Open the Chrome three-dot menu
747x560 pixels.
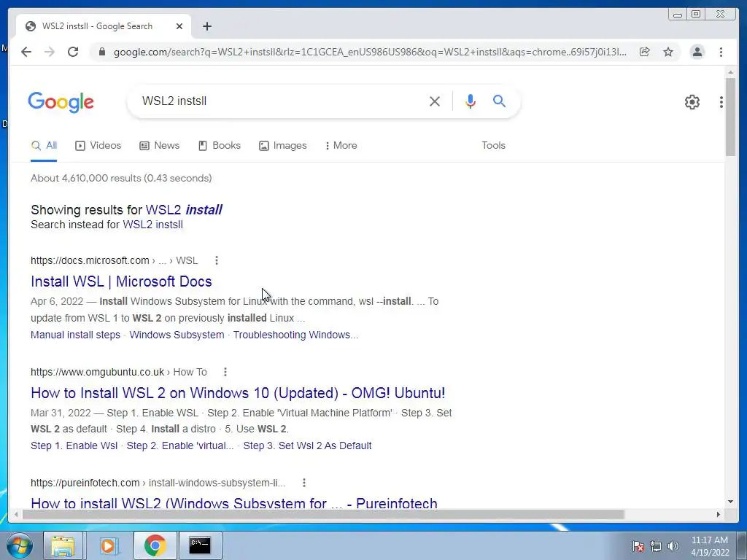[x=721, y=52]
